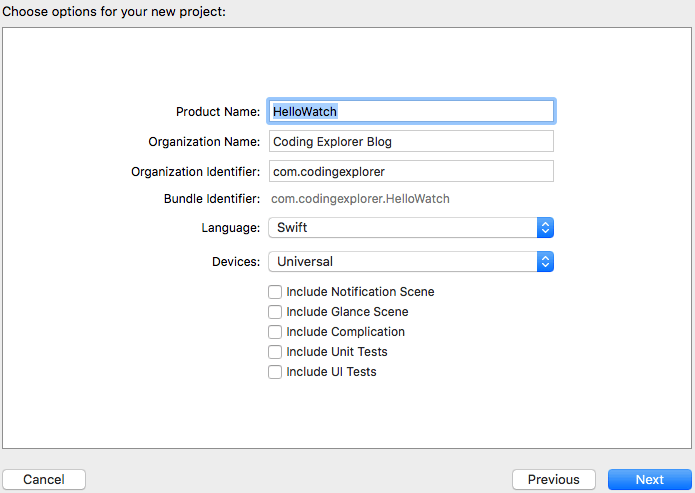
Task: Click the blue arrows on Language popup
Action: tap(545, 227)
